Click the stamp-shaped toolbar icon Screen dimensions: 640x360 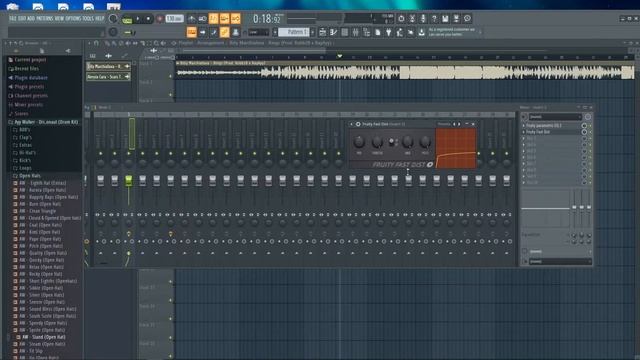tap(236, 32)
